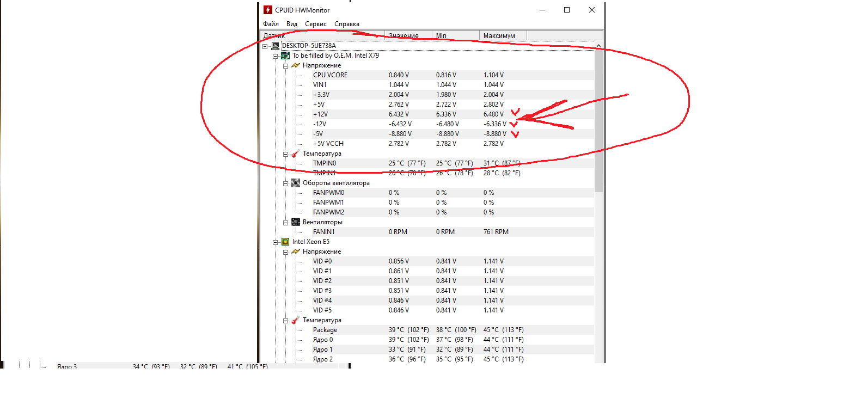Collapse the Обороты вентилятора group
This screenshot has width=868, height=411.
point(286,183)
